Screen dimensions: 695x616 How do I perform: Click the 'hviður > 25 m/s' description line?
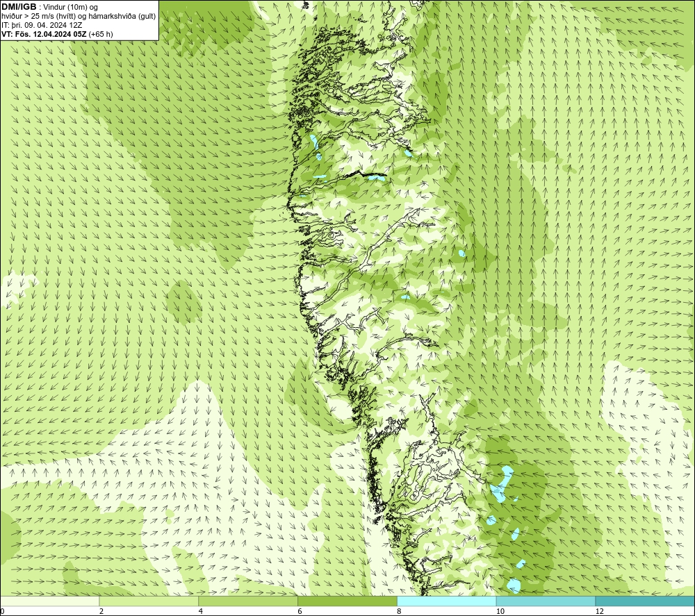[79, 17]
